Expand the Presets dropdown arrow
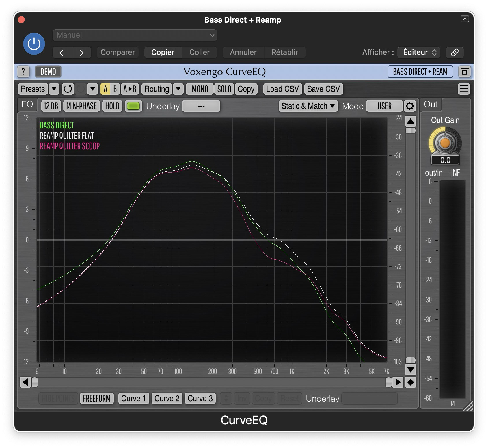488x448 pixels. pos(54,89)
